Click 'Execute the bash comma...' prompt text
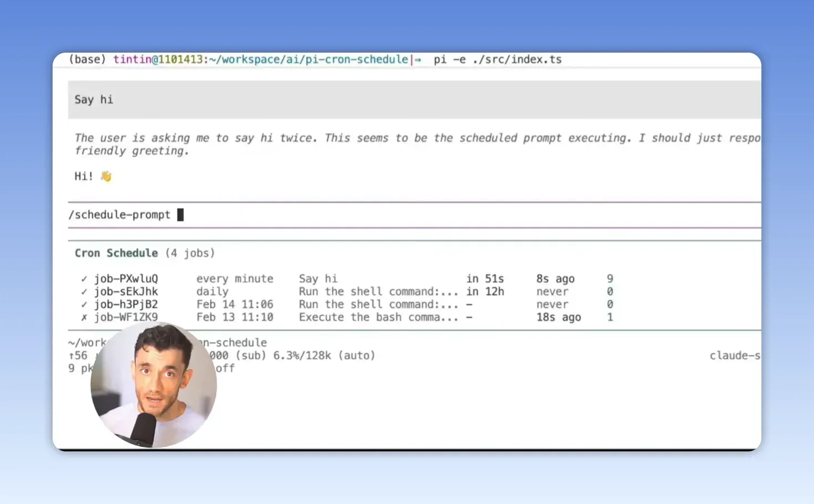Image resolution: width=814 pixels, height=504 pixels. [x=379, y=317]
